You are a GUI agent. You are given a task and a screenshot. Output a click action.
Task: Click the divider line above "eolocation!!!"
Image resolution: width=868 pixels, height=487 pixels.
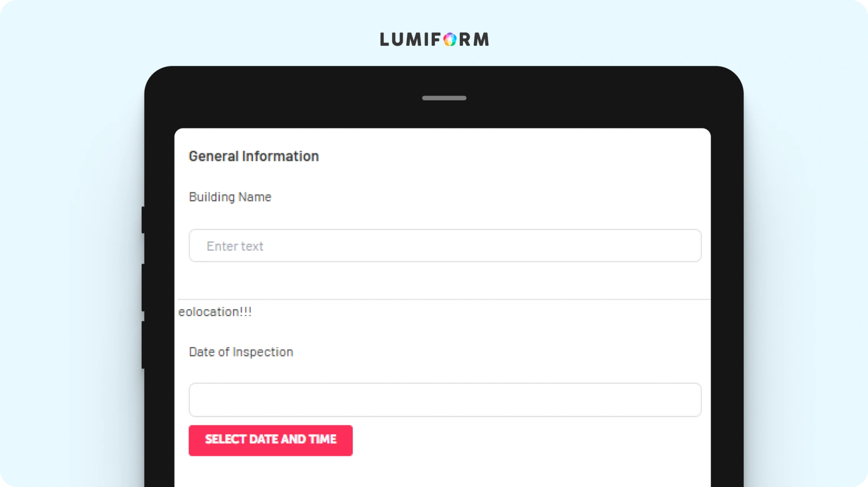[x=444, y=299]
